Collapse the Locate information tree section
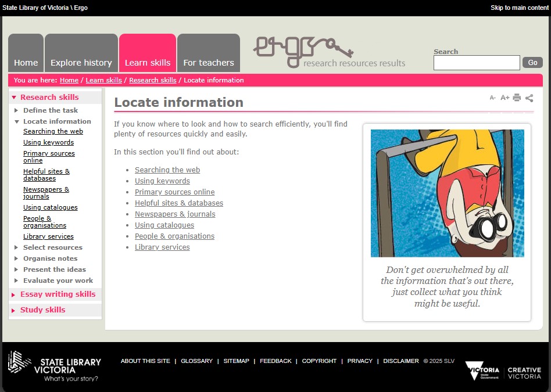This screenshot has width=551, height=392. 17,121
